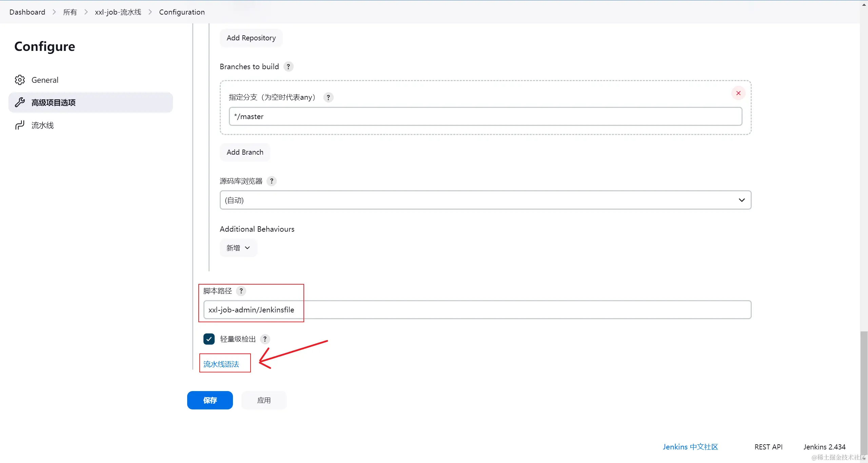Screen dimensions: 868x463
Task: Show help for 轻量级检出 option
Action: click(265, 339)
